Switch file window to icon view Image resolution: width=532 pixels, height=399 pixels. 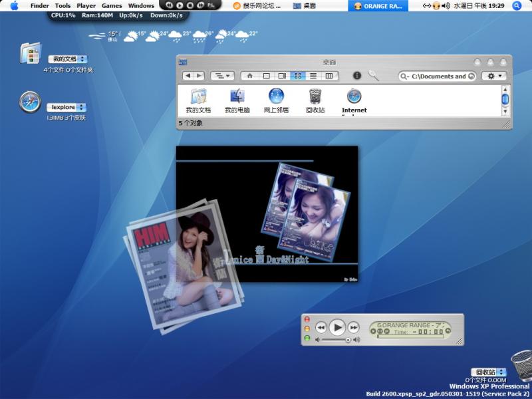(x=298, y=76)
